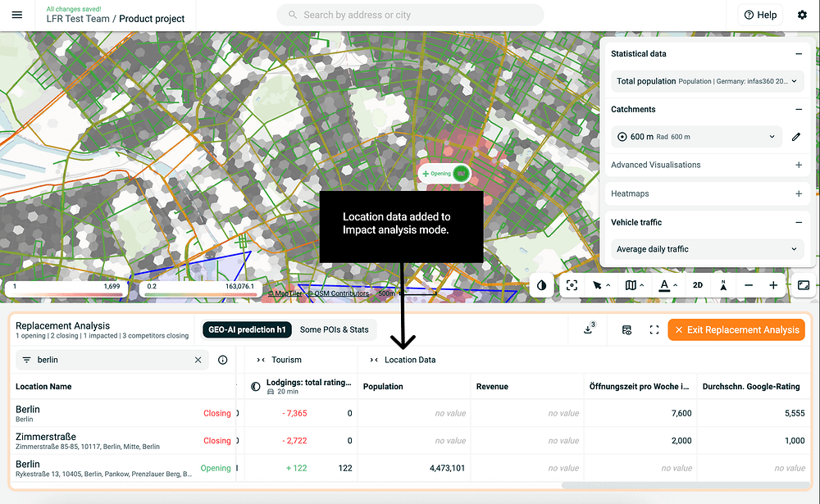The height and width of the screenshot is (504, 820).
Task: Click the catchment circle icon in Lodgings header
Action: 255,386
